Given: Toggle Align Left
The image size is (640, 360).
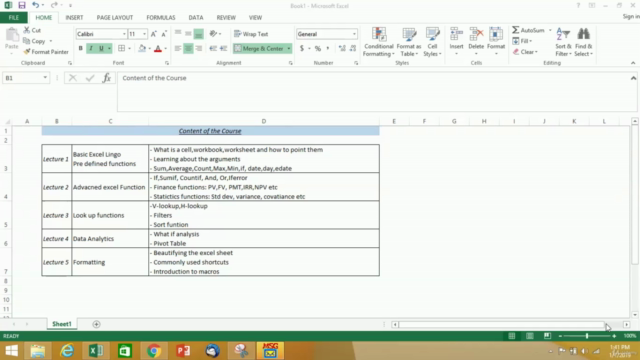Looking at the screenshot, I should [178, 48].
